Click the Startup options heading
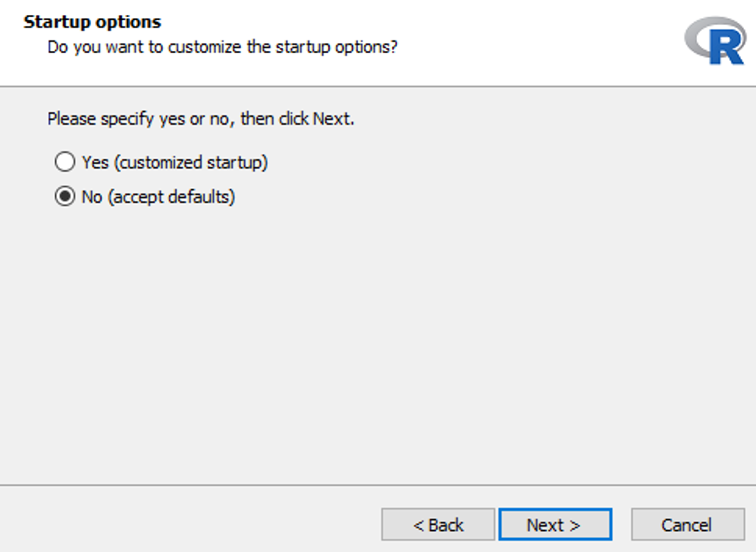Viewport: 756px width, 552px height. [x=92, y=21]
